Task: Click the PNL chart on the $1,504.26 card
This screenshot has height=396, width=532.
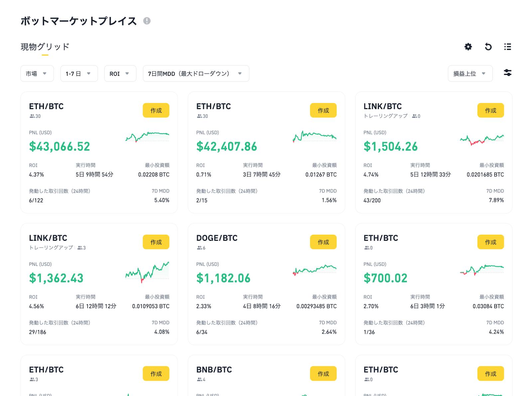Action: (482, 140)
